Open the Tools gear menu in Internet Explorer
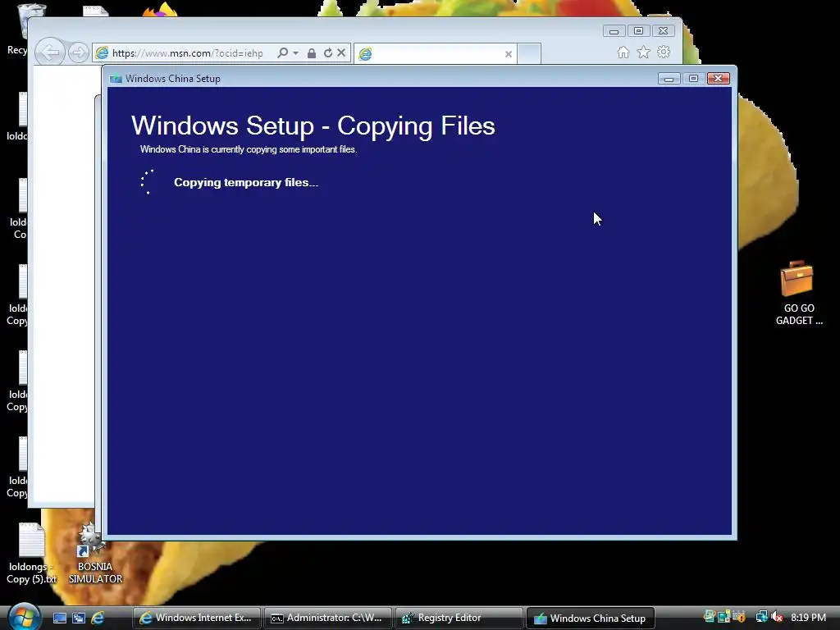 pos(664,52)
